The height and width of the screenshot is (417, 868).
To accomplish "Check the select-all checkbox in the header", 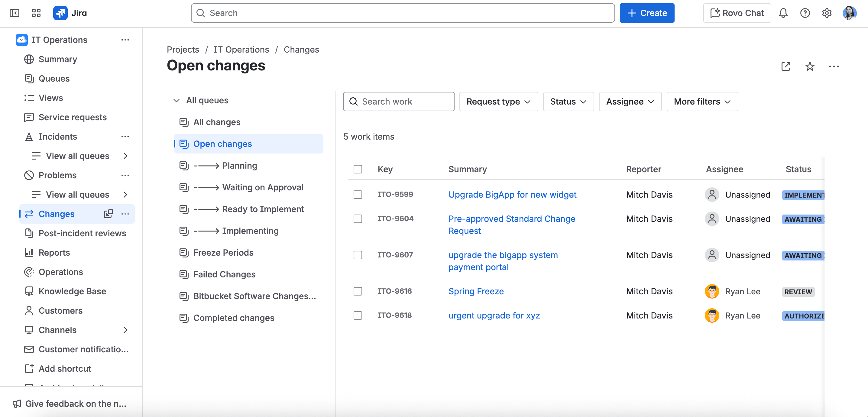I will [x=358, y=169].
